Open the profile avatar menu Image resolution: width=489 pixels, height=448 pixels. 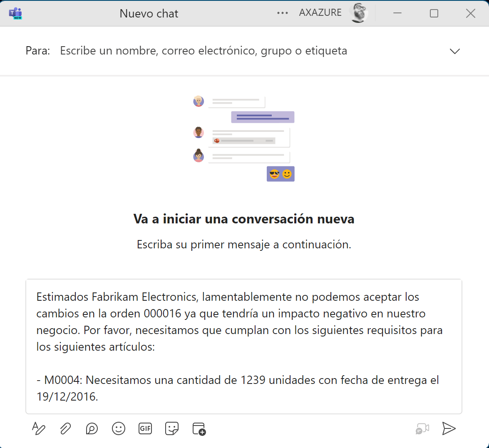(358, 13)
